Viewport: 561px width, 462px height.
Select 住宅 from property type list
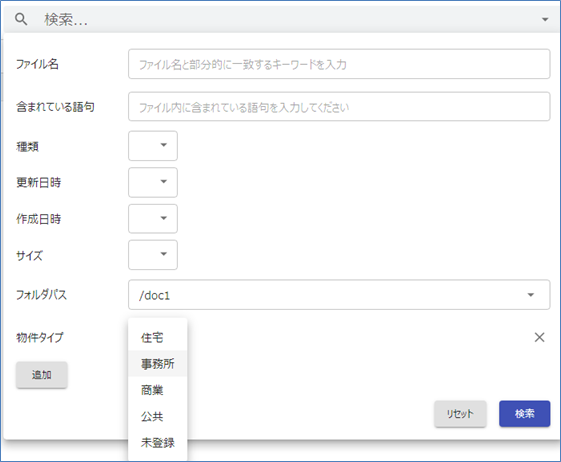[157, 337]
